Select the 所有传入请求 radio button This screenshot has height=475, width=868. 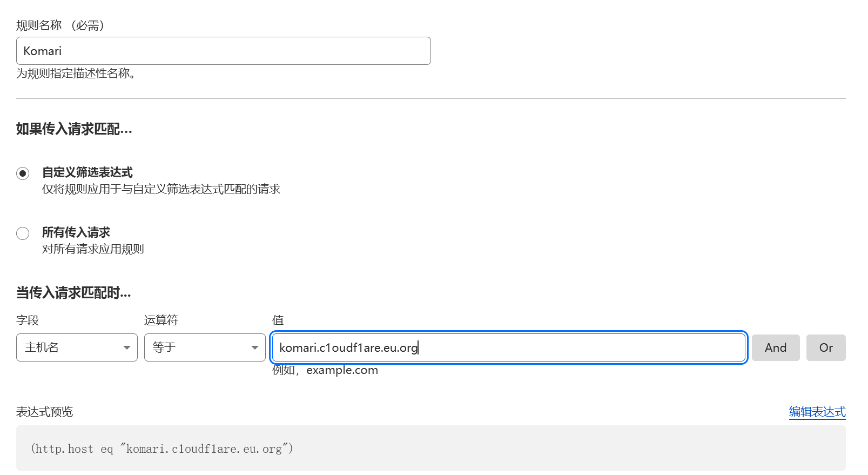click(23, 233)
